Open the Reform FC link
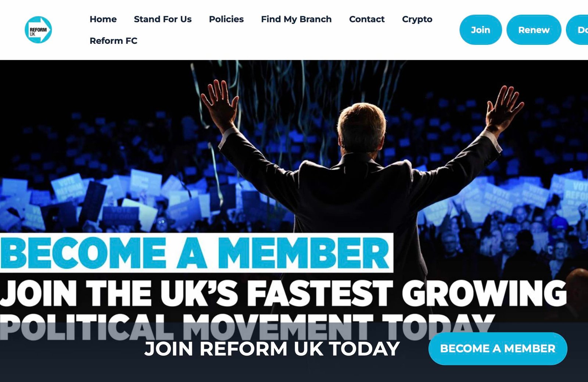Viewport: 588px width, 382px height. click(113, 41)
